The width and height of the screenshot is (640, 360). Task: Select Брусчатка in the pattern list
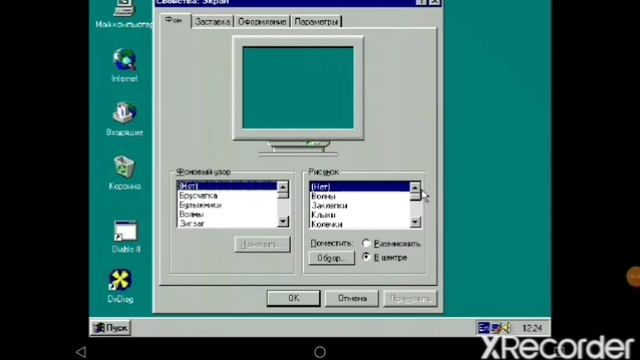click(x=227, y=196)
